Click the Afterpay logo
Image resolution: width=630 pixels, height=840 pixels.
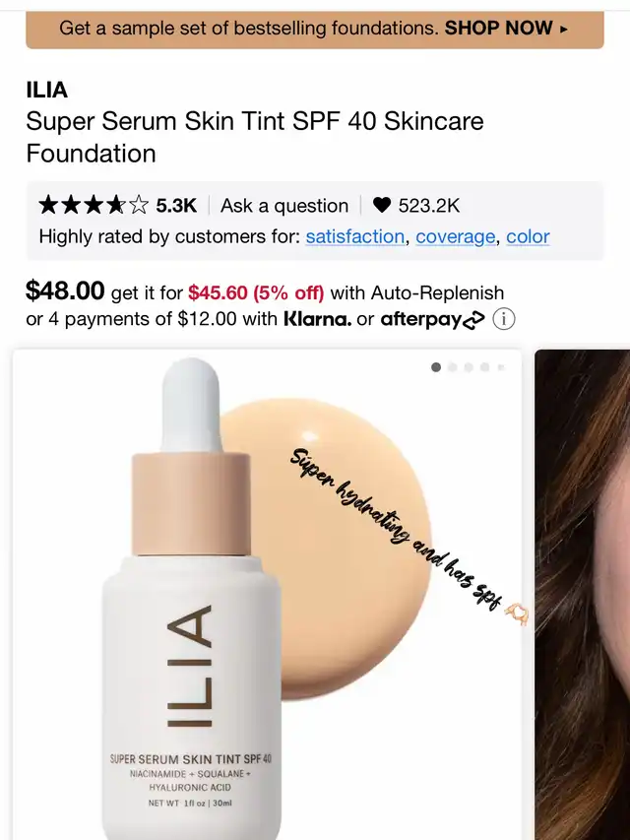(x=432, y=319)
